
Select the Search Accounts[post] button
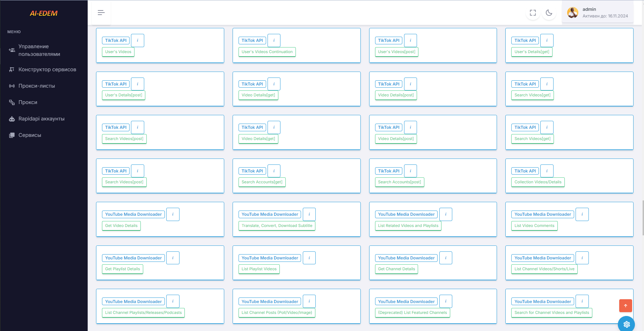point(400,182)
